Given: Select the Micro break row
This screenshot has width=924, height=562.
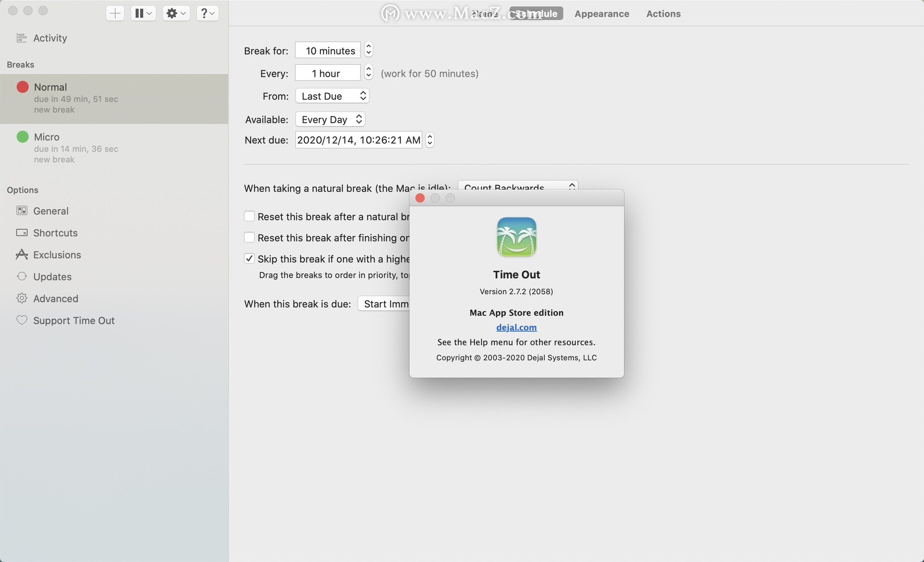Looking at the screenshot, I should point(114,148).
